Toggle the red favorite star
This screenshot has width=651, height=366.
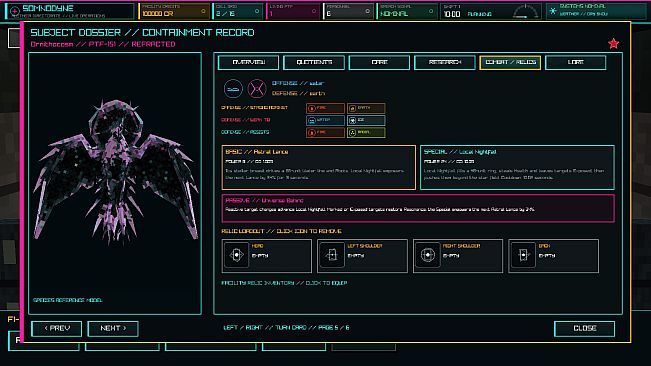(x=613, y=43)
